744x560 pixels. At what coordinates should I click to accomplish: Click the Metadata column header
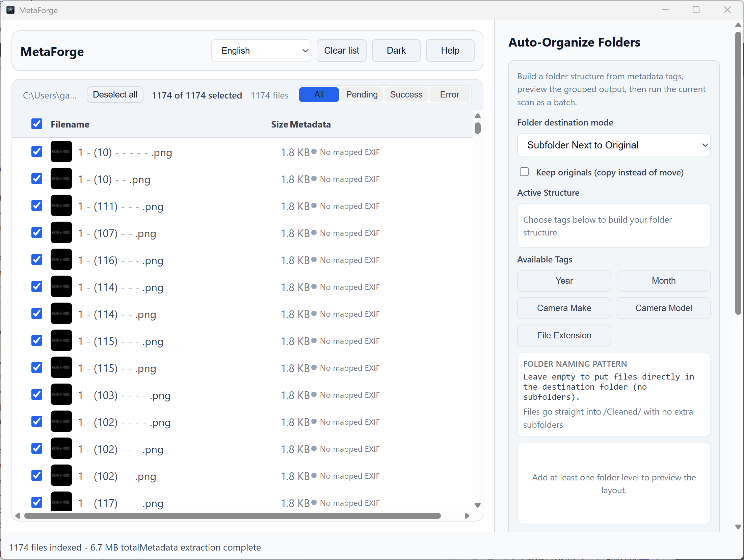click(310, 124)
